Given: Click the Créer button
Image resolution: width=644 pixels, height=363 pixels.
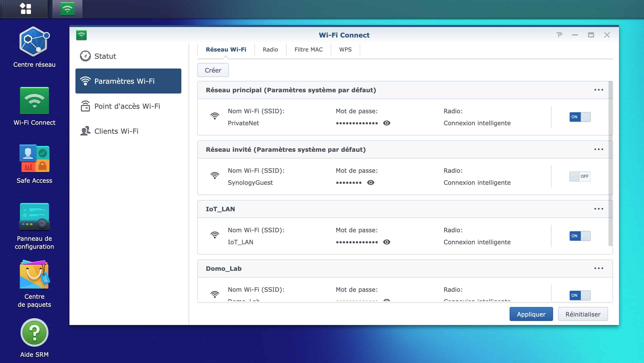Looking at the screenshot, I should coord(213,70).
